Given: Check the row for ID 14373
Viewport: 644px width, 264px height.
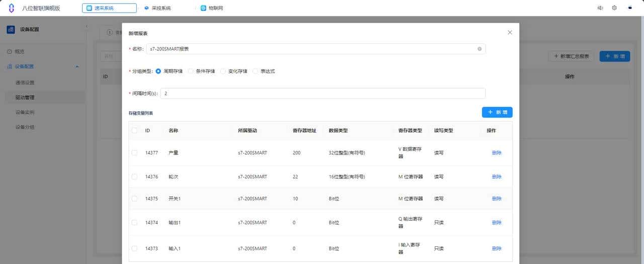Looking at the screenshot, I should pos(134,248).
